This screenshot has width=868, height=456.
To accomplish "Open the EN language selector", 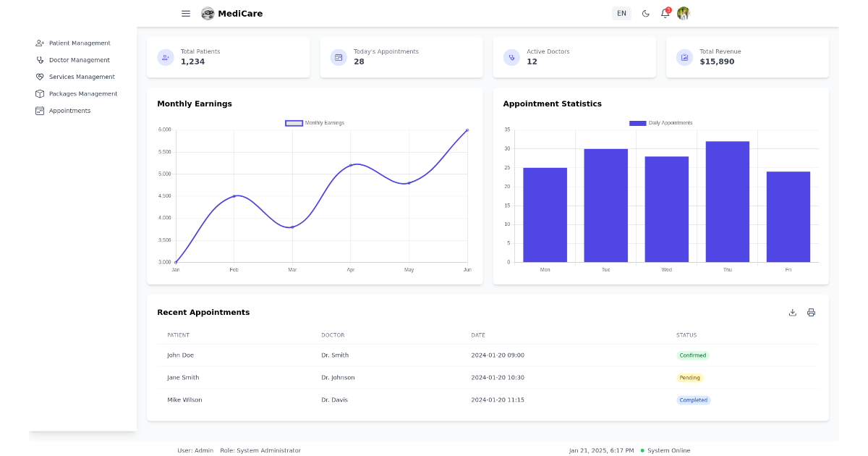I will (621, 13).
